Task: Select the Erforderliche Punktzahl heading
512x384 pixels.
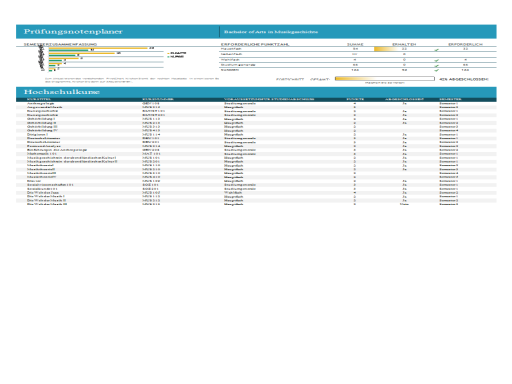Action: coord(255,44)
